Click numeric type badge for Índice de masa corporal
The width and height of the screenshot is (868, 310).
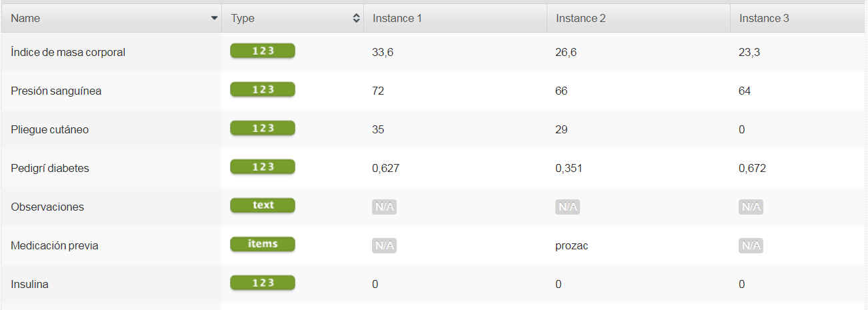click(263, 51)
